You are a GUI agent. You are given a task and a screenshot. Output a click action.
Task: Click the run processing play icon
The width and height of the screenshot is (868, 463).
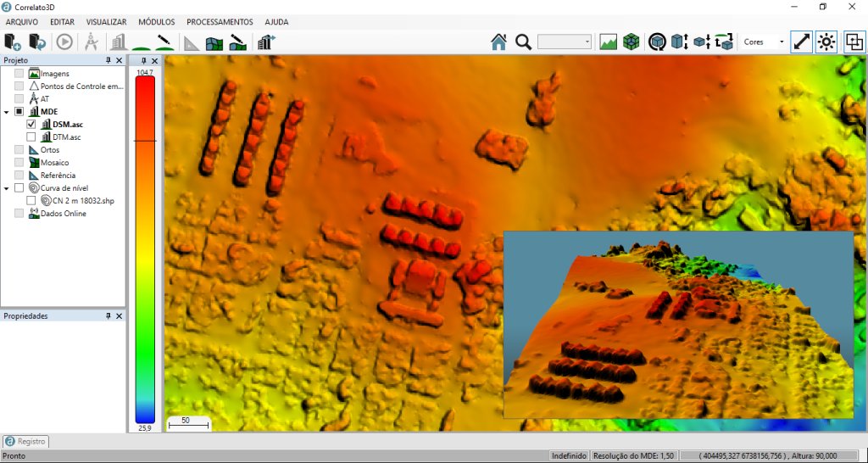coord(64,42)
